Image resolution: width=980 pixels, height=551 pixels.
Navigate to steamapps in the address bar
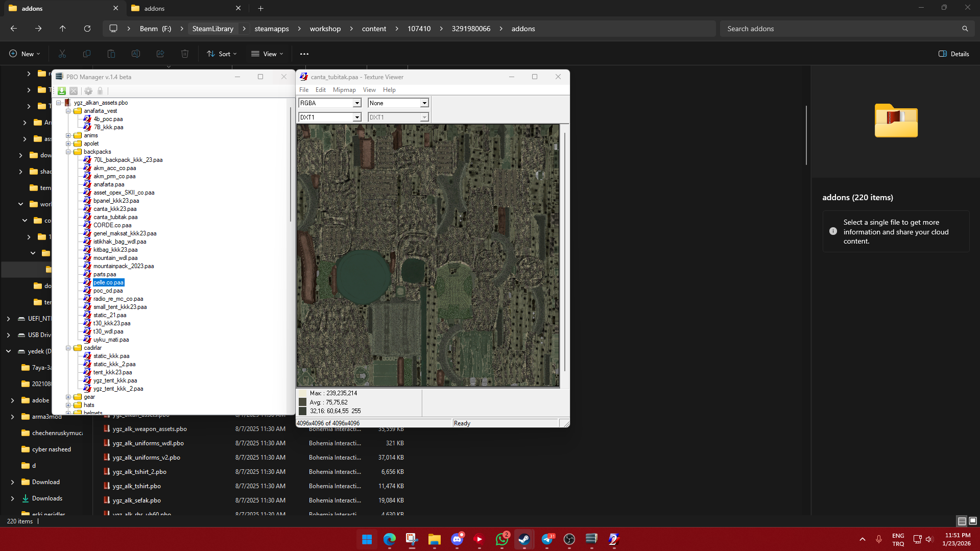pyautogui.click(x=272, y=29)
